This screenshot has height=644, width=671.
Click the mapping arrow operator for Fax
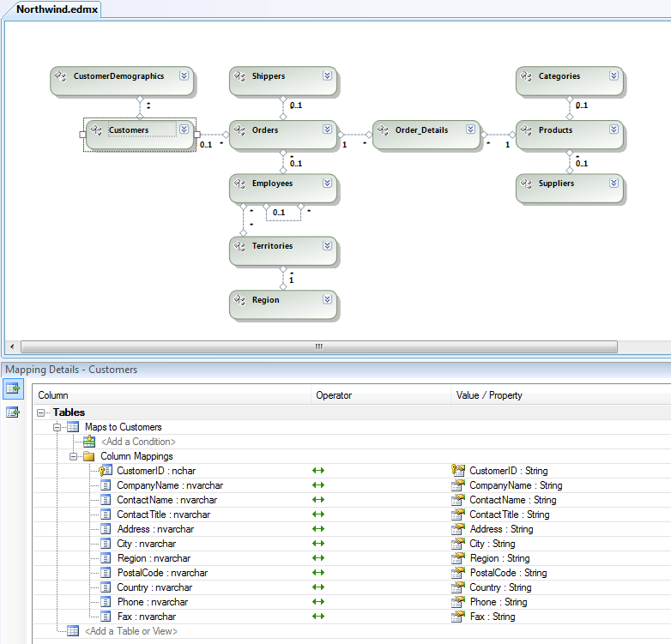tap(318, 617)
